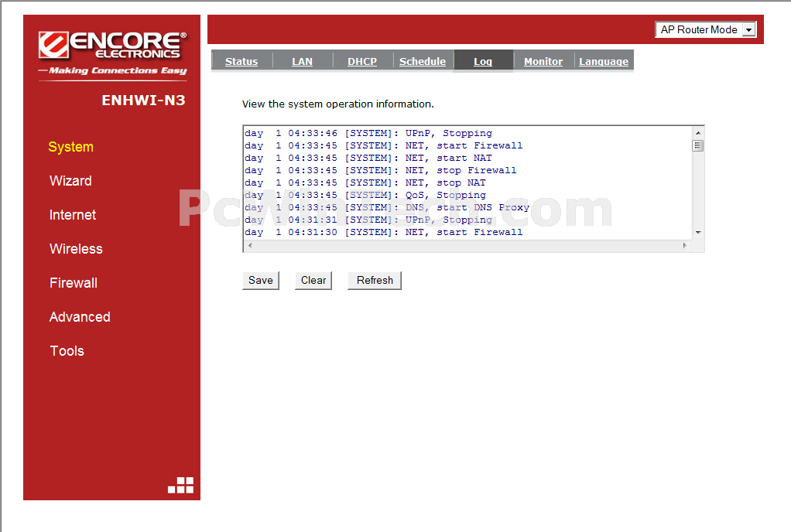
Task: Click the Clear log button
Action: tap(313, 281)
